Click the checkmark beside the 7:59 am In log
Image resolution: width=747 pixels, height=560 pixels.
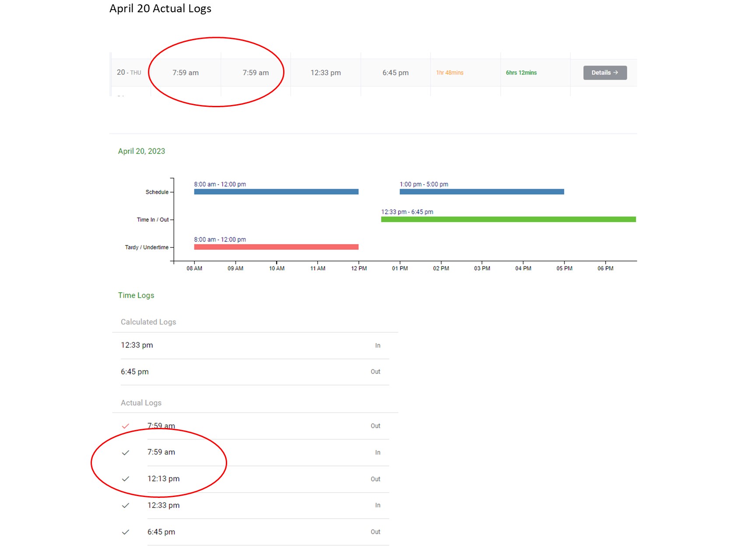tap(126, 453)
